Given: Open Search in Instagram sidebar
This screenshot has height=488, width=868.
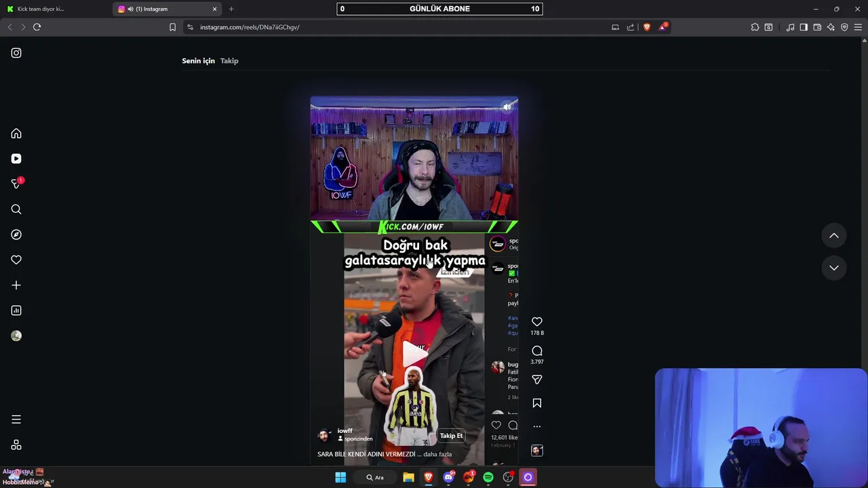Looking at the screenshot, I should click(x=16, y=209).
